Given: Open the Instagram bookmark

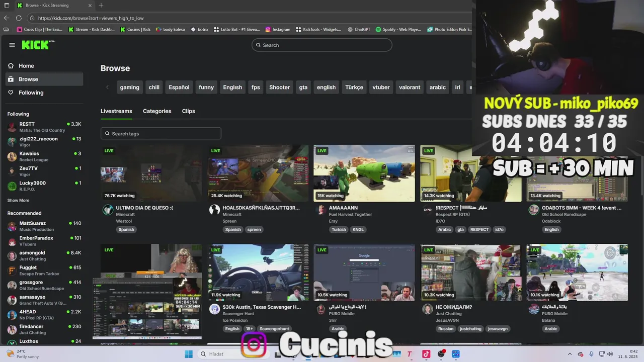Looking at the screenshot, I should coord(278,30).
